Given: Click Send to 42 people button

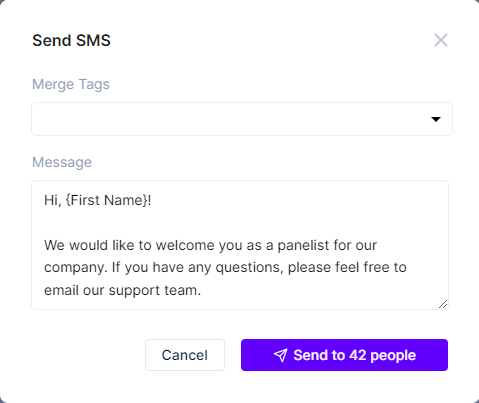Looking at the screenshot, I should click(344, 355).
